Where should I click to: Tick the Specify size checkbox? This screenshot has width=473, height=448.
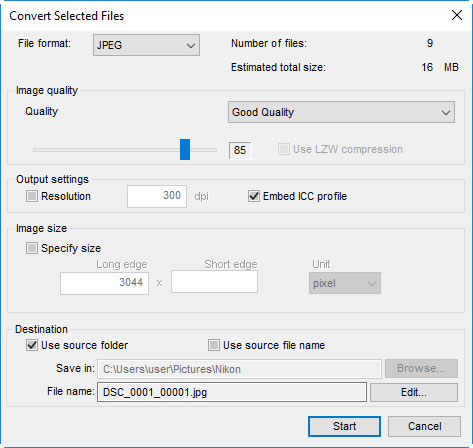point(32,248)
